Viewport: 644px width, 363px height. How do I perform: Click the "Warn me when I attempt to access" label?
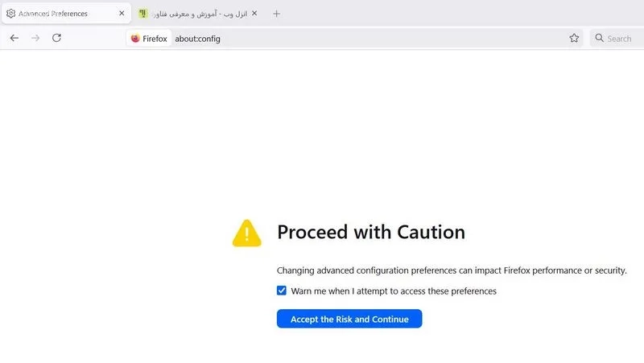tap(394, 291)
